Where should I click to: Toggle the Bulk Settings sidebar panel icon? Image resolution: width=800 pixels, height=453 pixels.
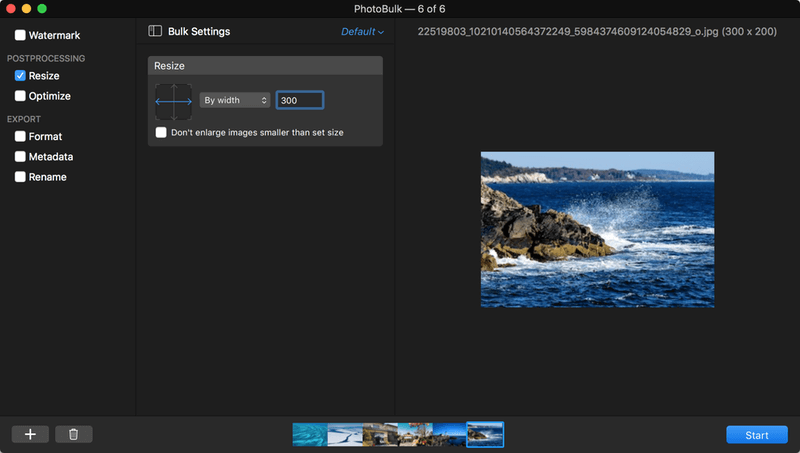tap(155, 31)
